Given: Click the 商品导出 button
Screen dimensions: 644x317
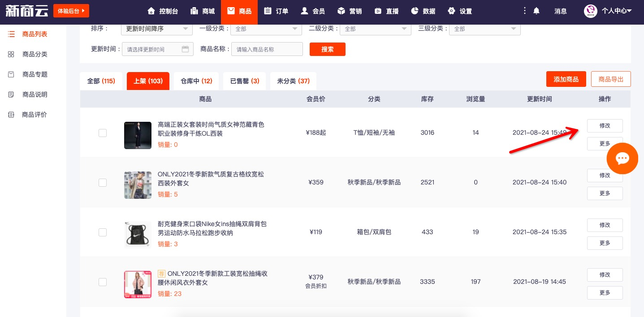Looking at the screenshot, I should (611, 79).
